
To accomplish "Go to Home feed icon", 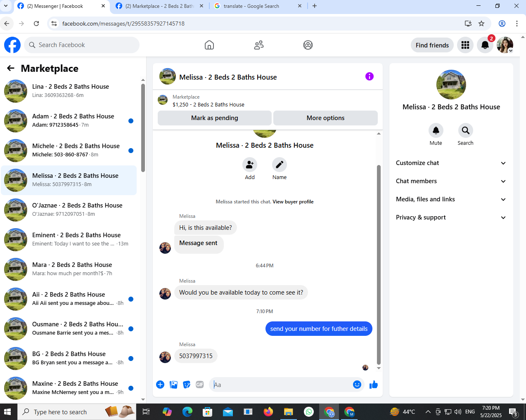I will 209,45.
